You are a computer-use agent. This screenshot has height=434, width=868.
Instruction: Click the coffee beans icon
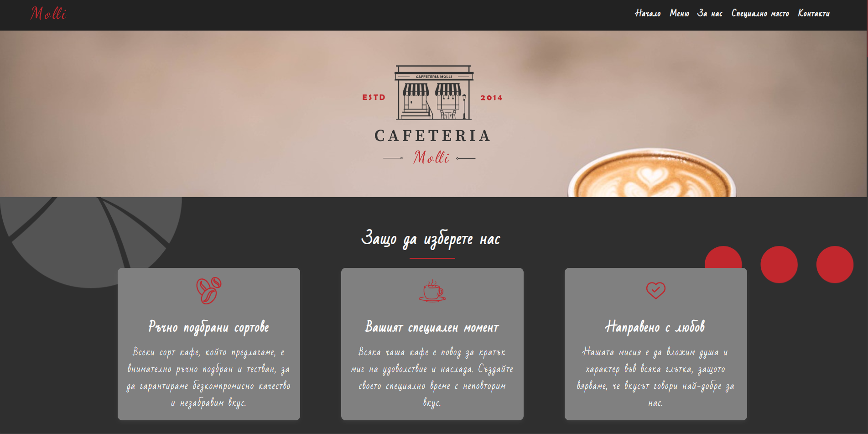(x=209, y=290)
